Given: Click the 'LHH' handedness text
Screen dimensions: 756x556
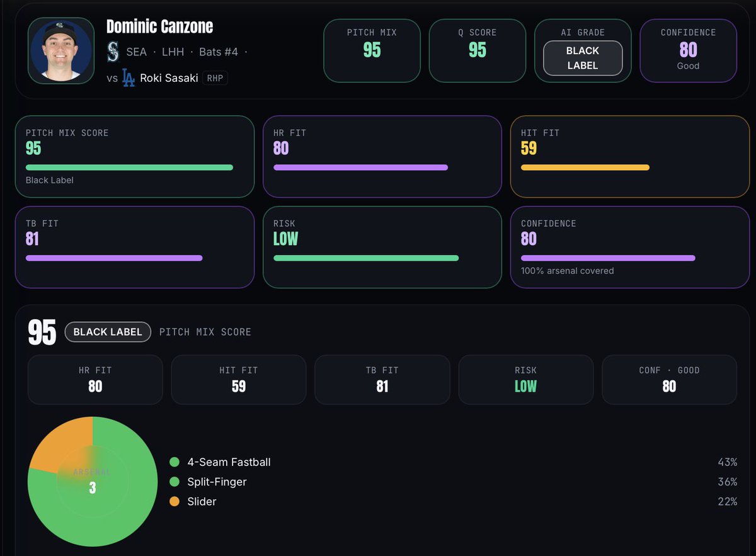Looking at the screenshot, I should 173,52.
